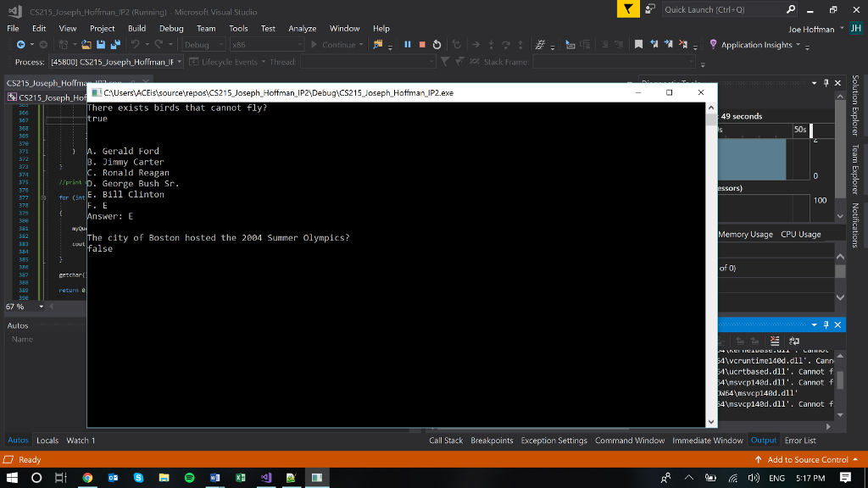The height and width of the screenshot is (488, 868).
Task: Select the Step Over icon
Action: click(506, 44)
